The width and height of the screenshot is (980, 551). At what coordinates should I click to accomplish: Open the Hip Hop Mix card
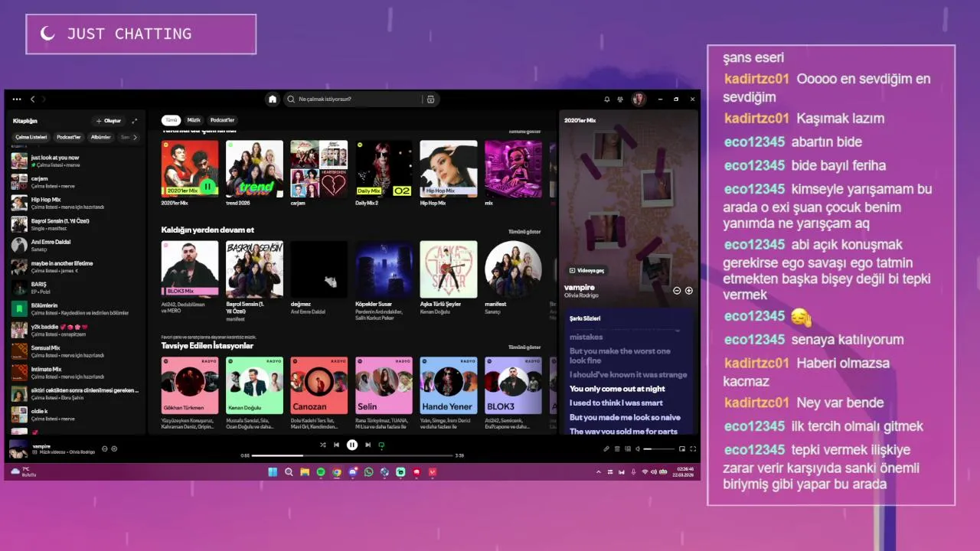(448, 174)
